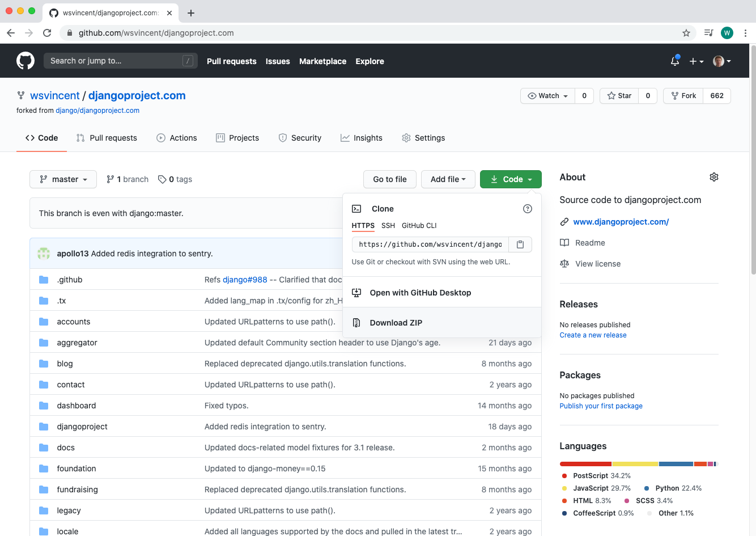Click the docs folder icon
This screenshot has height=536, width=756.
click(x=44, y=448)
